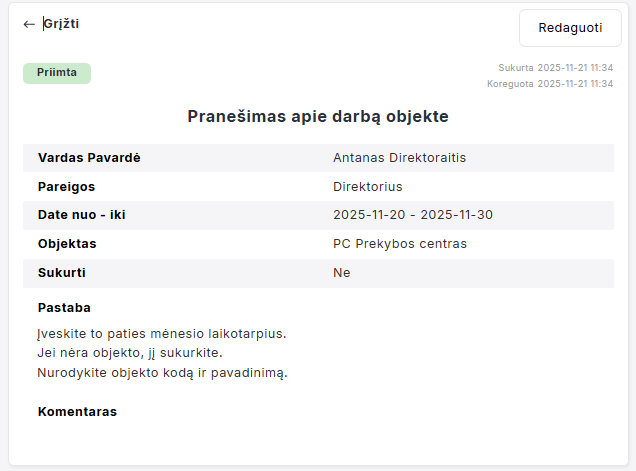
Task: Select the Sukurta timestamp text
Action: 555,68
